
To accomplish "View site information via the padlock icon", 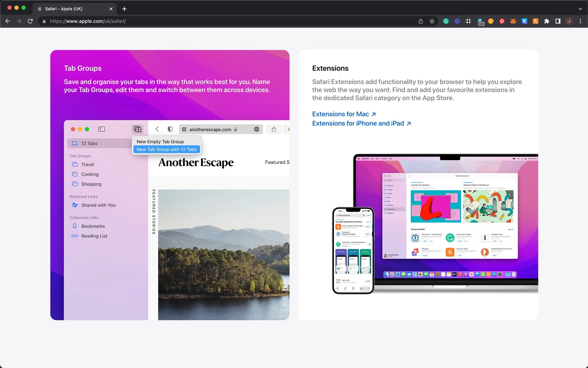I will click(x=44, y=21).
